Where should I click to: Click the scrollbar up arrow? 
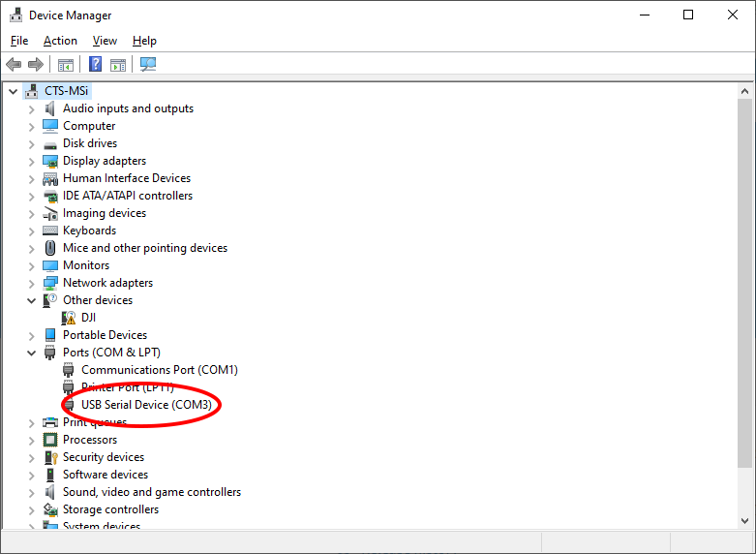click(745, 91)
